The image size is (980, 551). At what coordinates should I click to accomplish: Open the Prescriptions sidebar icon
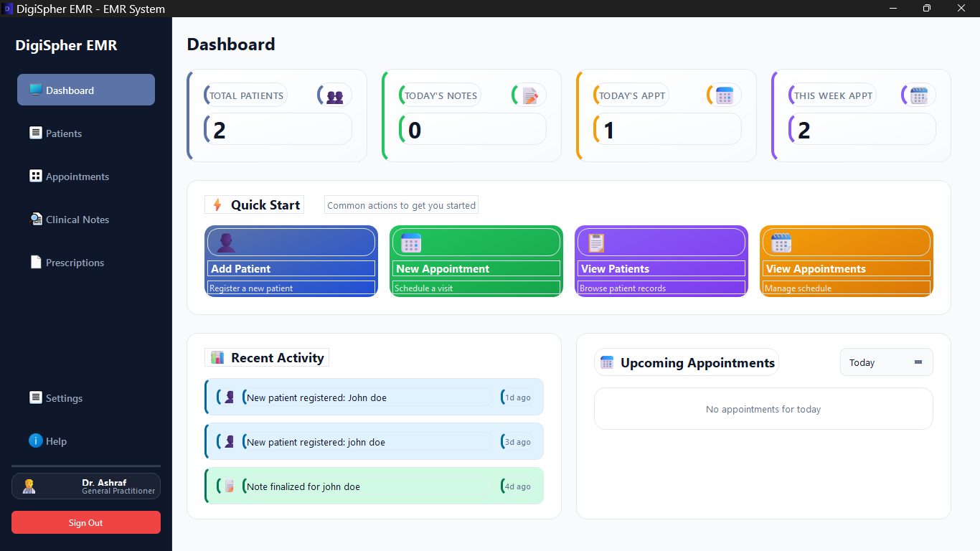(35, 262)
